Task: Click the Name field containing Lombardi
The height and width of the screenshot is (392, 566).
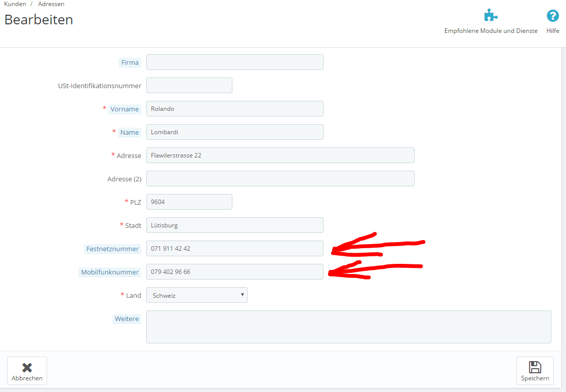Action: [x=234, y=132]
